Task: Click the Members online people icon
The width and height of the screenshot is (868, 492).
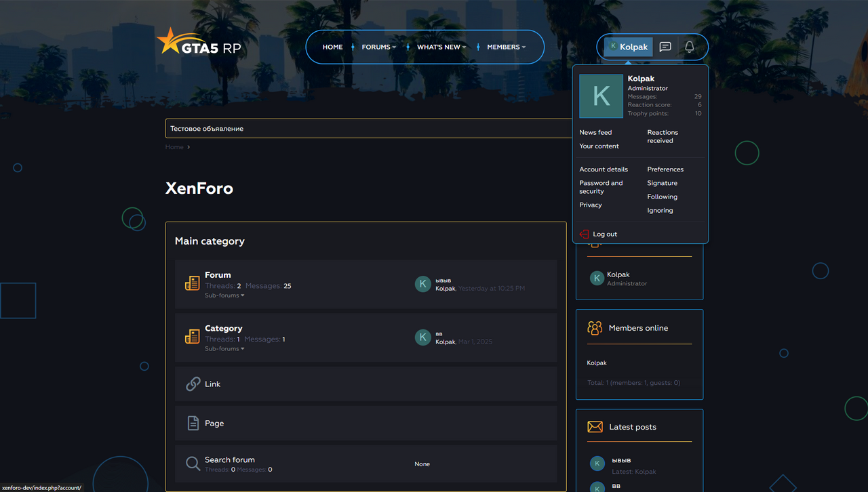Action: [595, 328]
